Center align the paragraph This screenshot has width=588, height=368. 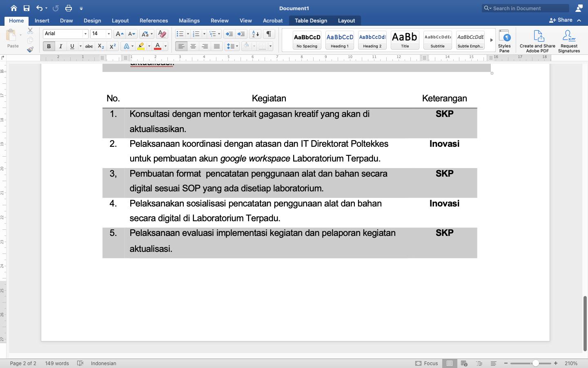193,46
